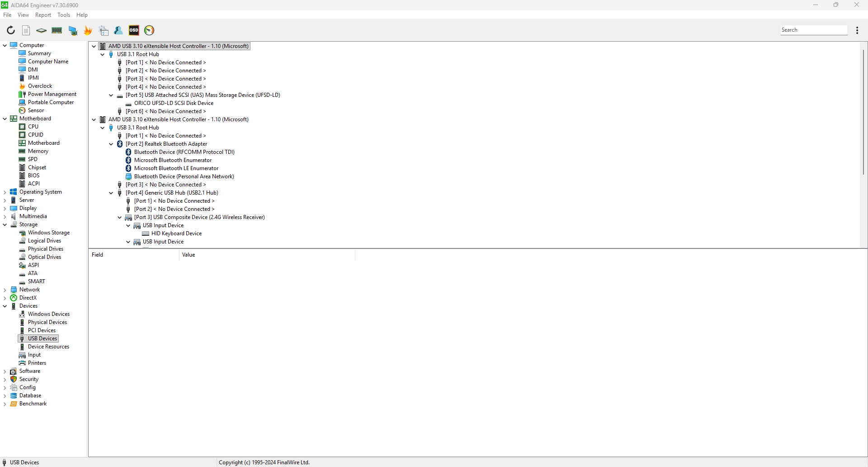Click the Field column header
The image size is (868, 467).
coord(134,255)
